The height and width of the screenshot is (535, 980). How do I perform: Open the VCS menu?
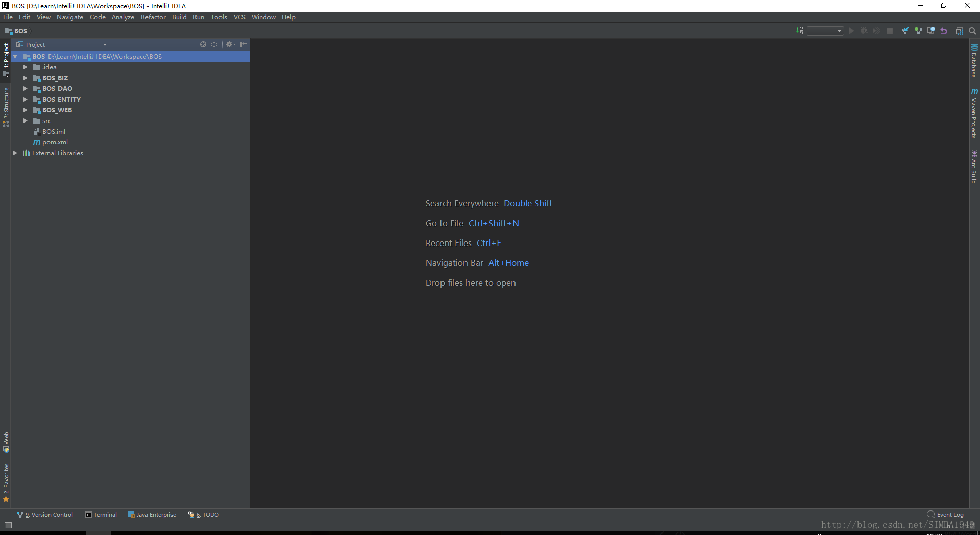point(239,17)
